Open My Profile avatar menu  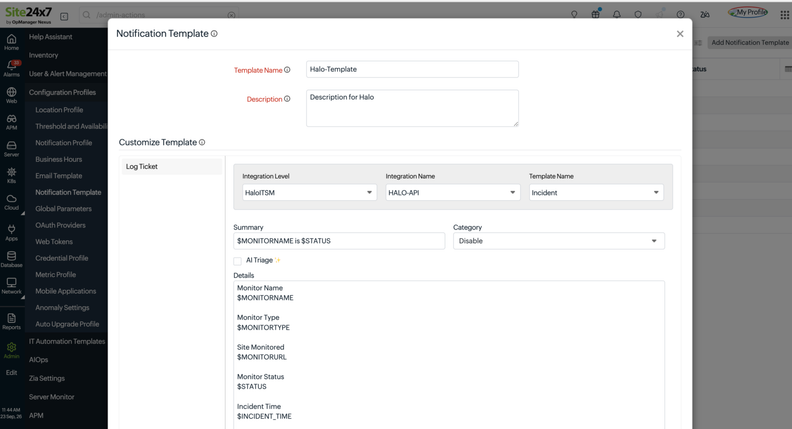(x=748, y=12)
